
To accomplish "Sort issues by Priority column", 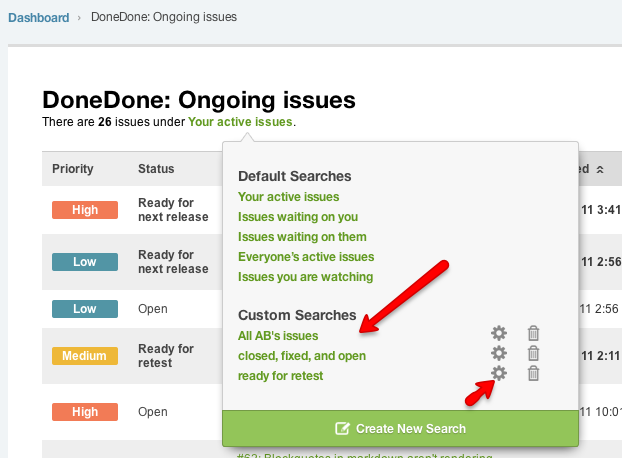I will 72,169.
